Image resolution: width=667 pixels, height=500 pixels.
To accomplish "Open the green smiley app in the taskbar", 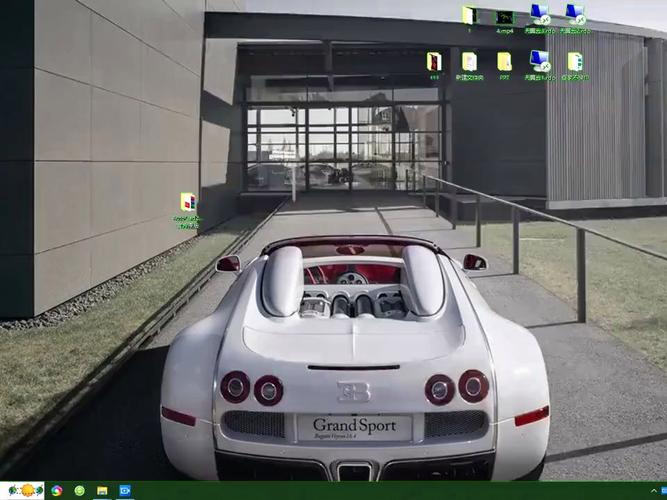I will (79, 491).
